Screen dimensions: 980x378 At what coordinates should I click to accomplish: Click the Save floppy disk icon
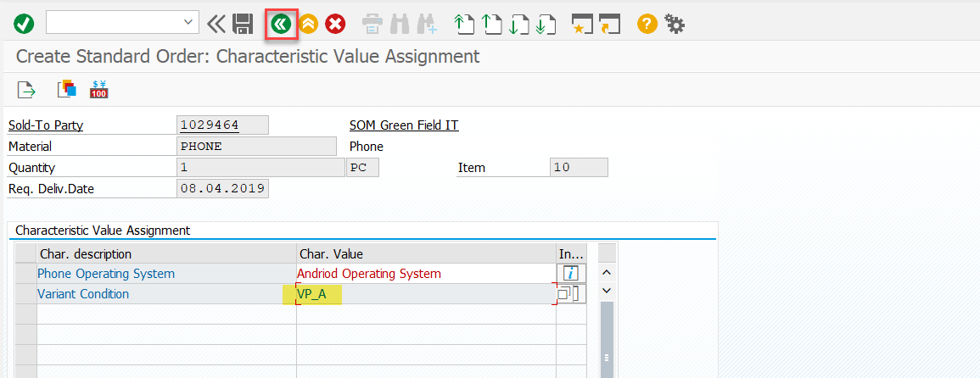[x=243, y=25]
